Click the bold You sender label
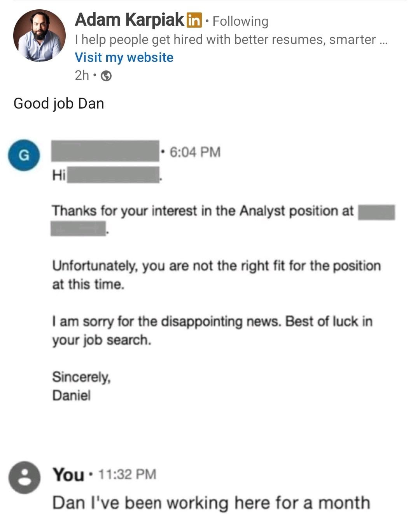Image resolution: width=420 pixels, height=524 pixels. 68,475
